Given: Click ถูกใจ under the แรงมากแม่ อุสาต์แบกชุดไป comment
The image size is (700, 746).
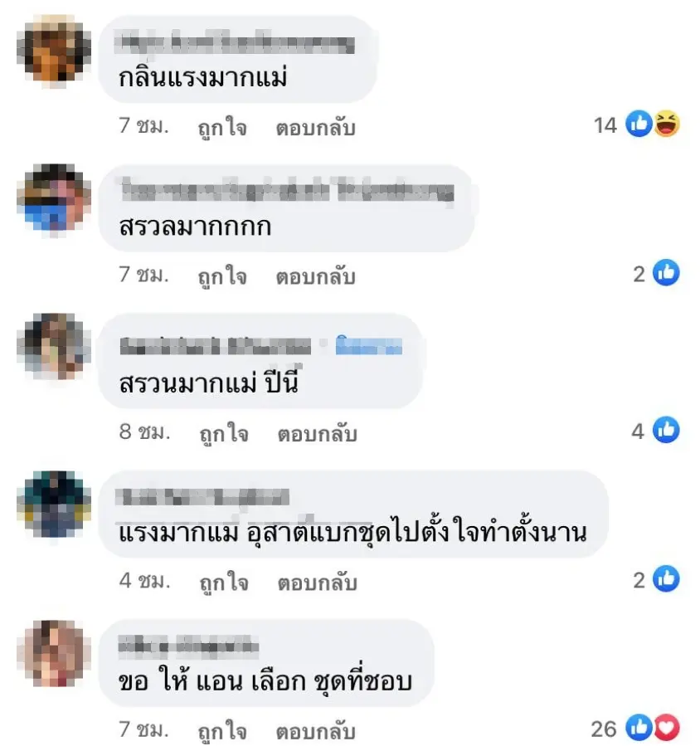Looking at the screenshot, I should [x=224, y=583].
